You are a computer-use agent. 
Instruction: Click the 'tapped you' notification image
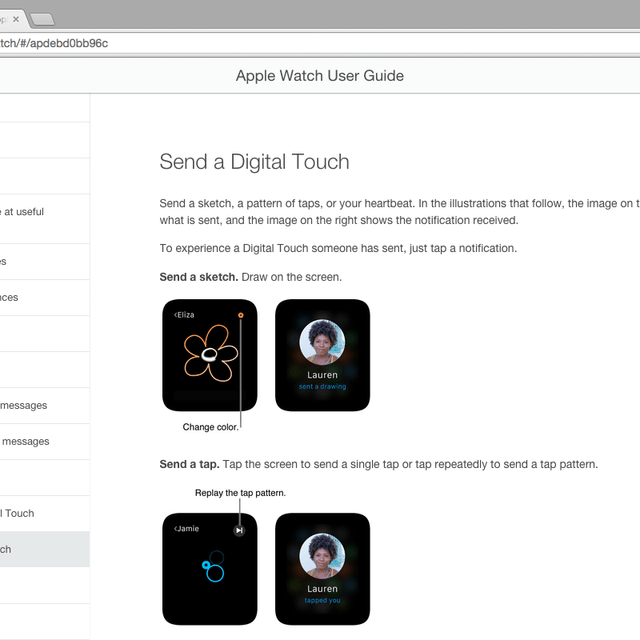[322, 569]
